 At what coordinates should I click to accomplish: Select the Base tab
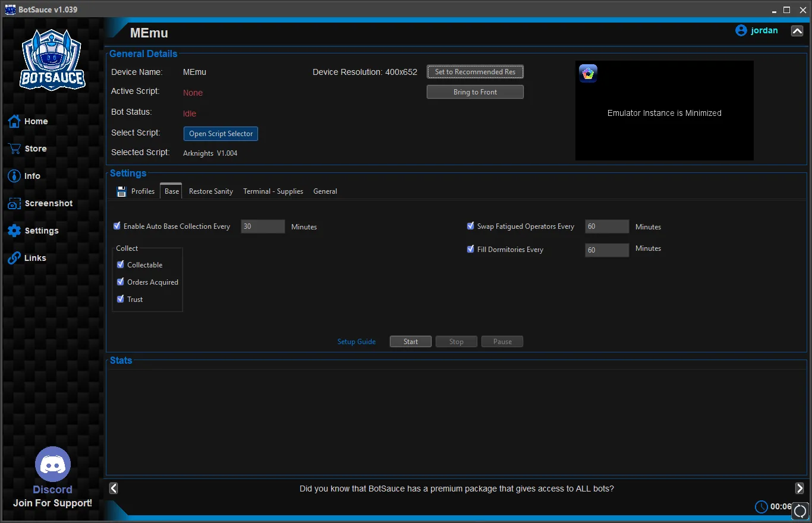point(172,191)
